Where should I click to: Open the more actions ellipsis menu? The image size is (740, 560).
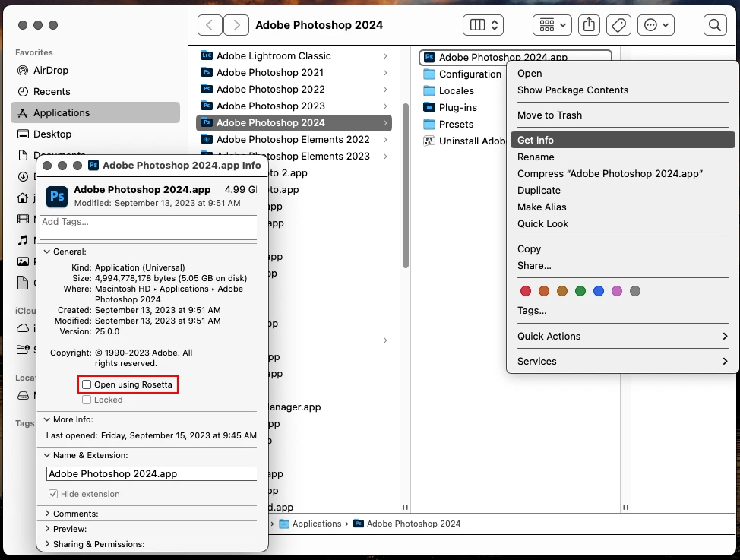(x=656, y=25)
